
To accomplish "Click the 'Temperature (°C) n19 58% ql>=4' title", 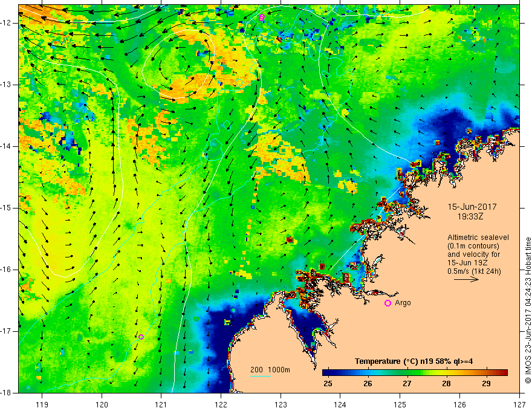I will (414, 361).
